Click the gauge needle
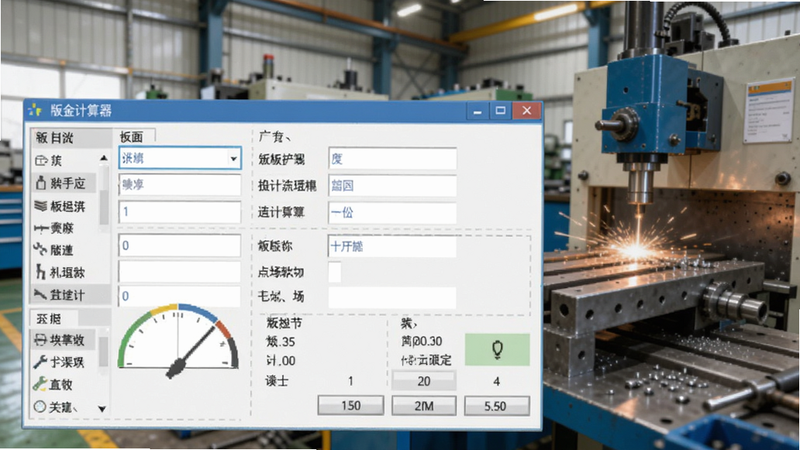This screenshot has width=800, height=450. pos(191,351)
